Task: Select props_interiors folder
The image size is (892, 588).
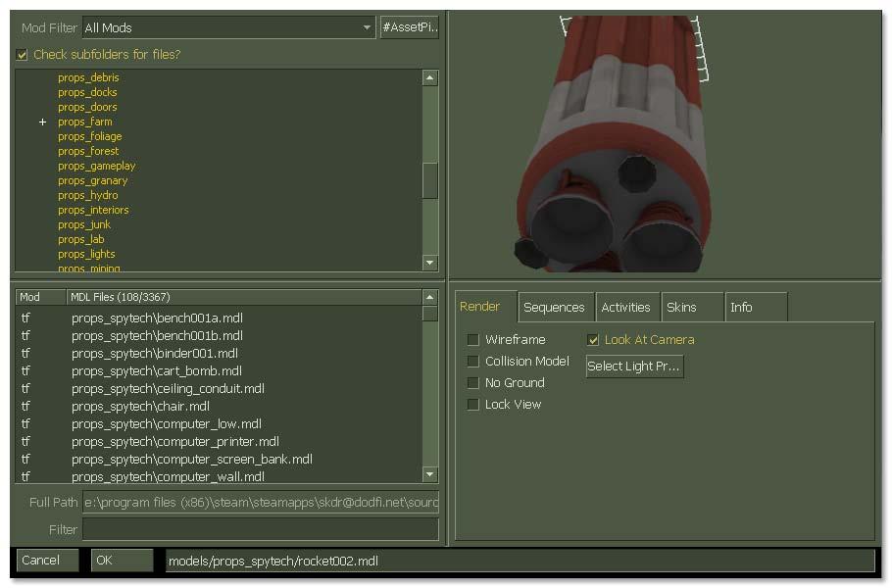Action: coord(93,210)
